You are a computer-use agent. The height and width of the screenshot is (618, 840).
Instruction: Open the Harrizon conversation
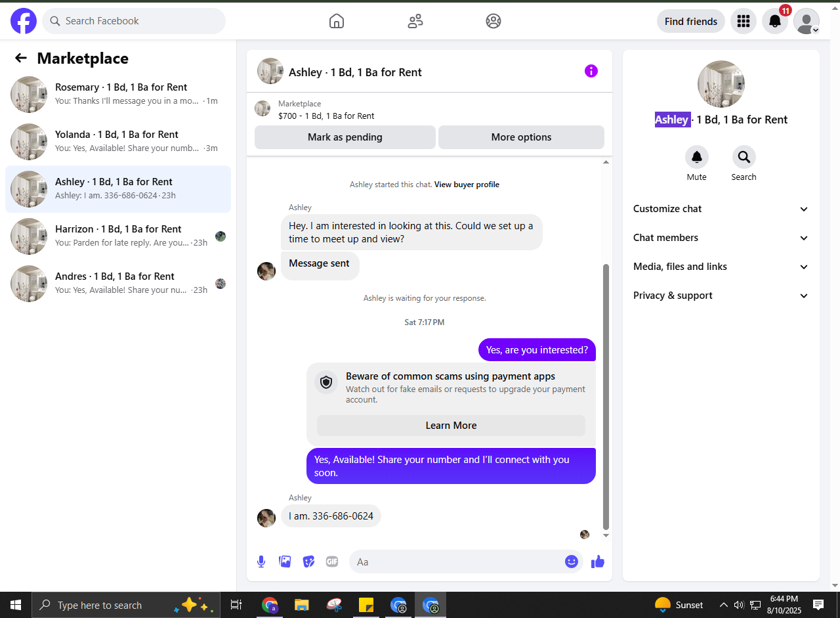click(118, 236)
